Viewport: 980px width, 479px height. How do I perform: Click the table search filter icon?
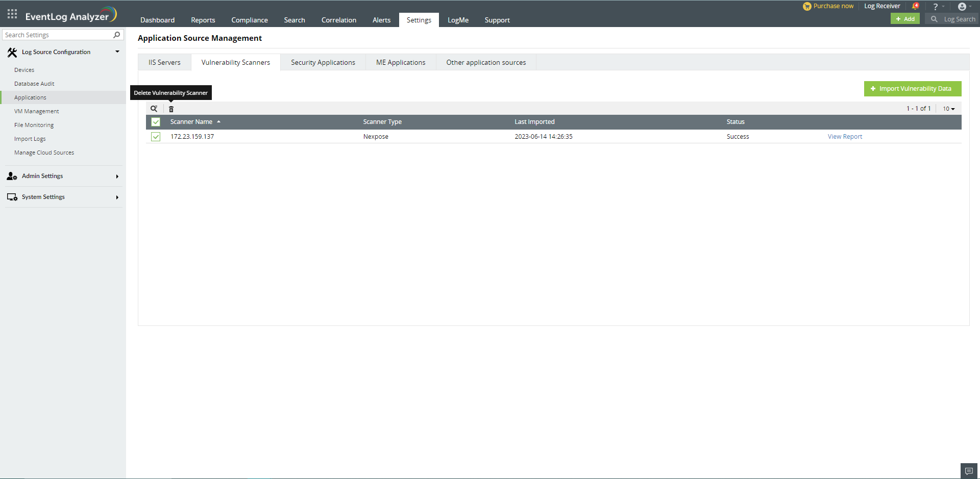click(154, 108)
